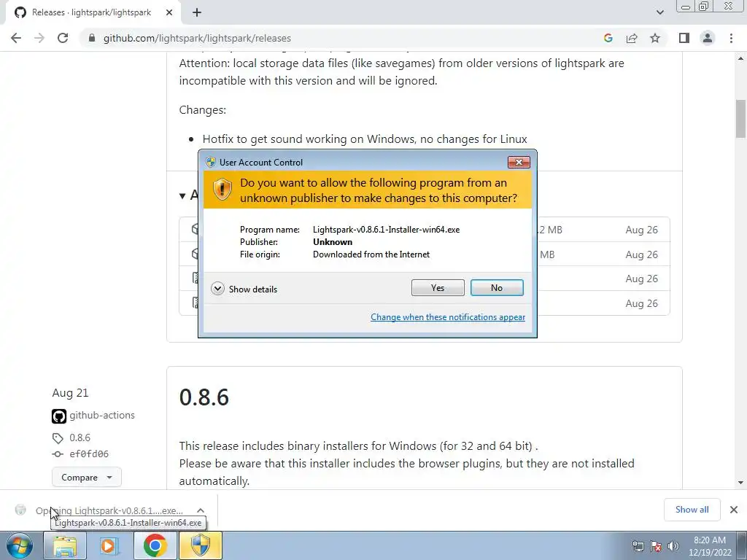747x560 pixels.
Task: Open the github-actions author link
Action: click(102, 415)
